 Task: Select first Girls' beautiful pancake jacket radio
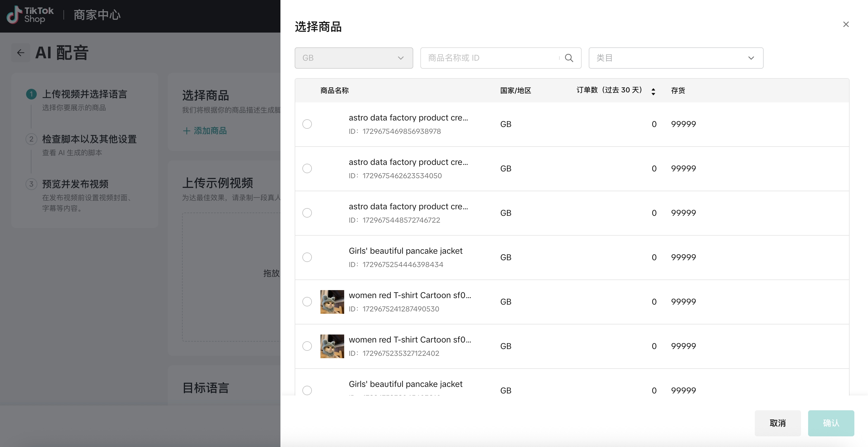coord(307,257)
